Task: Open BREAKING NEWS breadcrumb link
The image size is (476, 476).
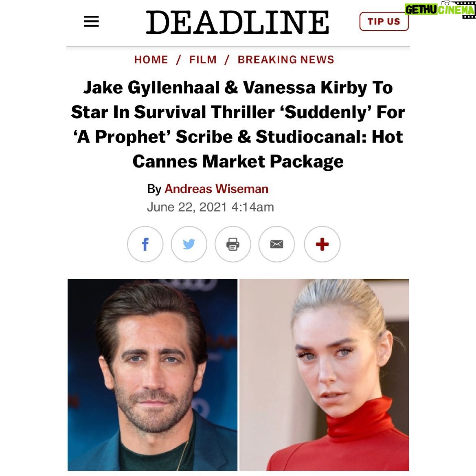Action: (x=286, y=59)
